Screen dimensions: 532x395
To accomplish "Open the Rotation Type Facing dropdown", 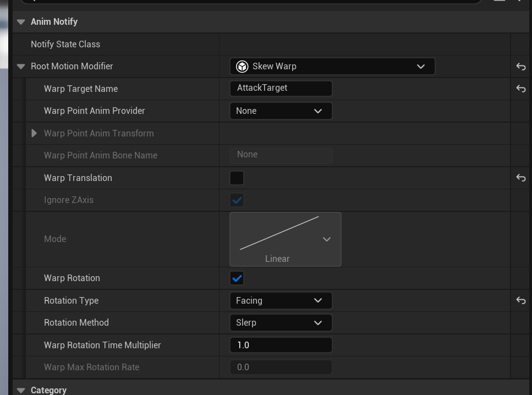I will click(x=281, y=300).
